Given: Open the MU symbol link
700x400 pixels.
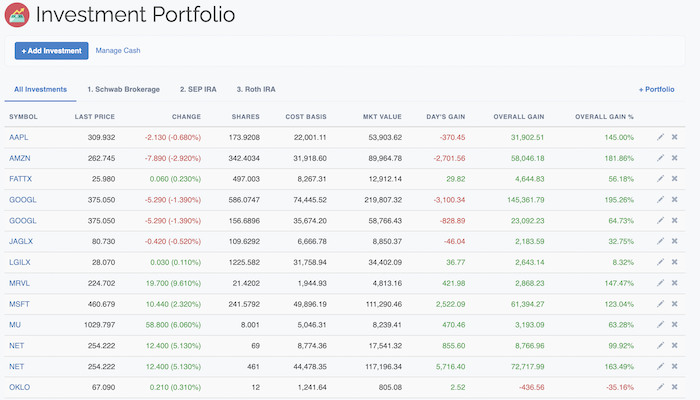Looking at the screenshot, I should tap(15, 325).
